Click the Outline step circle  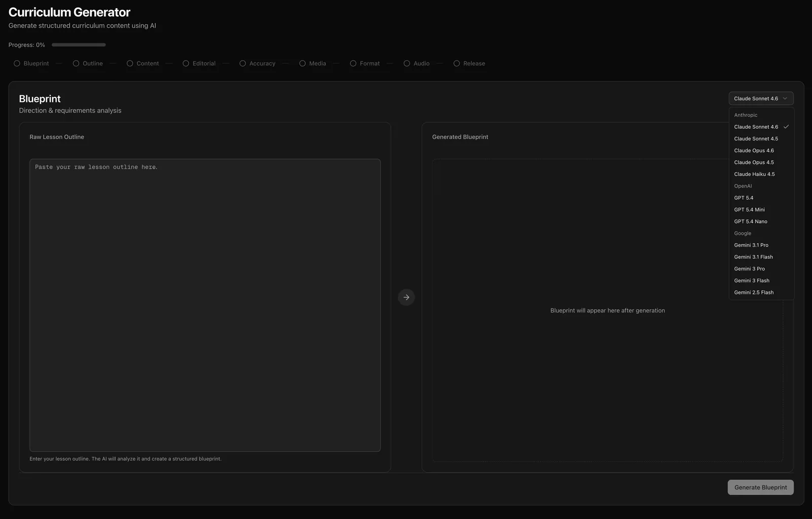point(76,63)
